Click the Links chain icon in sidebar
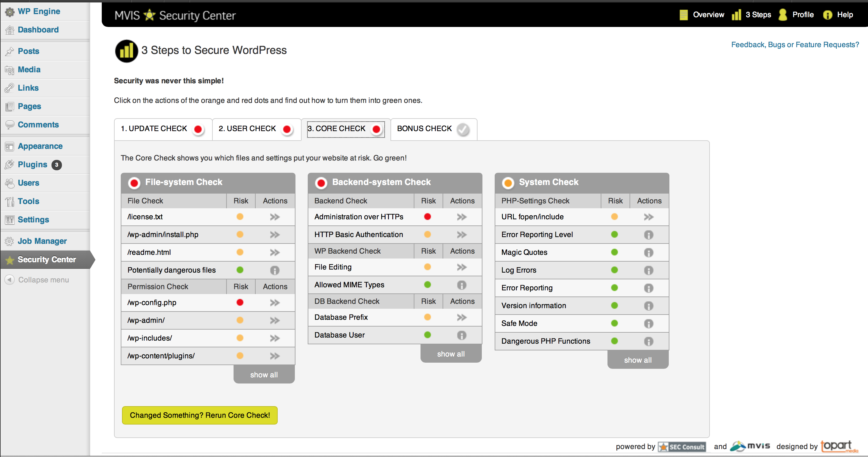This screenshot has width=868, height=457. (x=10, y=88)
